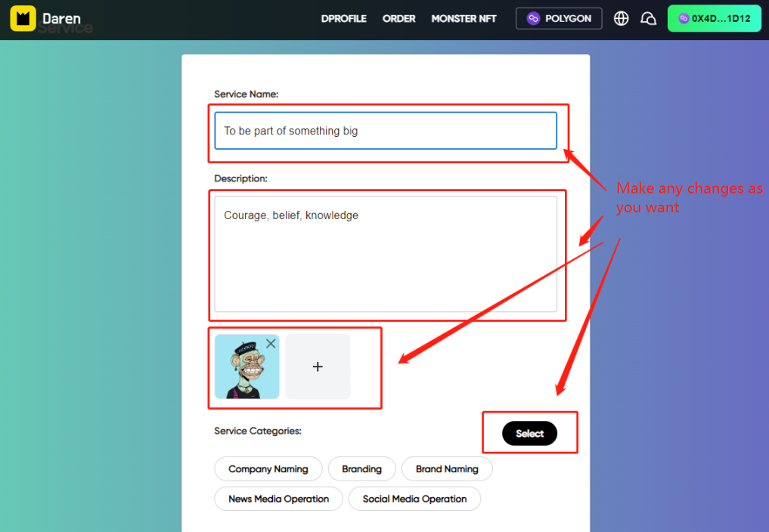Click the Daren wordmark text in header

(x=61, y=18)
